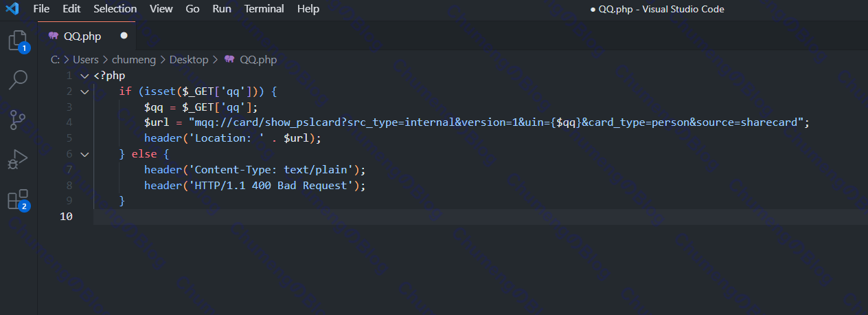
Task: Click the C: breadcrumb segment
Action: pos(55,60)
